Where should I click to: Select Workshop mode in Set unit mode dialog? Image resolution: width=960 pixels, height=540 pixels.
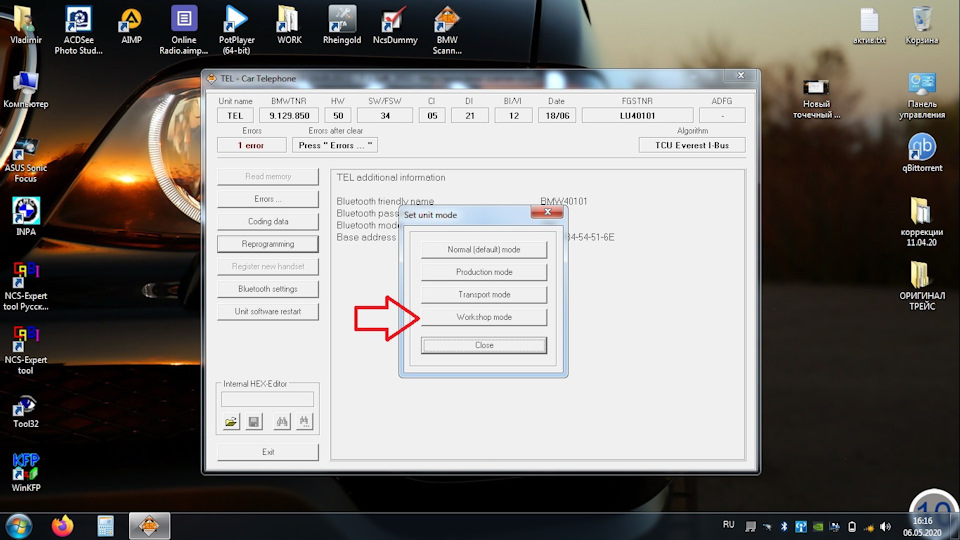tap(484, 317)
